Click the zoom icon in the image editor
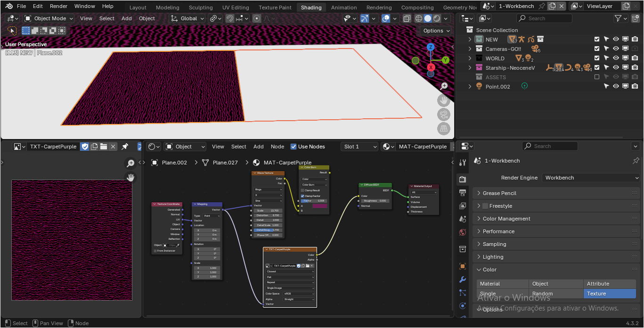The width and height of the screenshot is (644, 328). click(x=130, y=163)
